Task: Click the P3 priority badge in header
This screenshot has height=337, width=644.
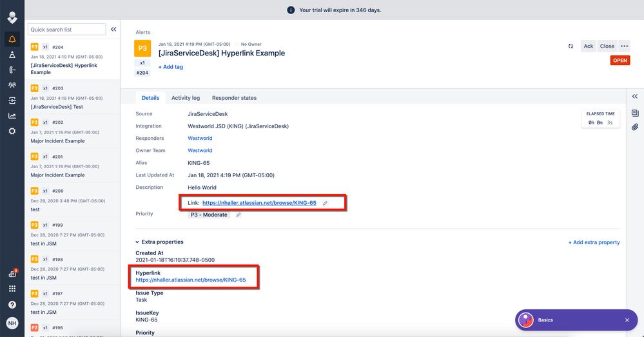Action: tap(142, 48)
